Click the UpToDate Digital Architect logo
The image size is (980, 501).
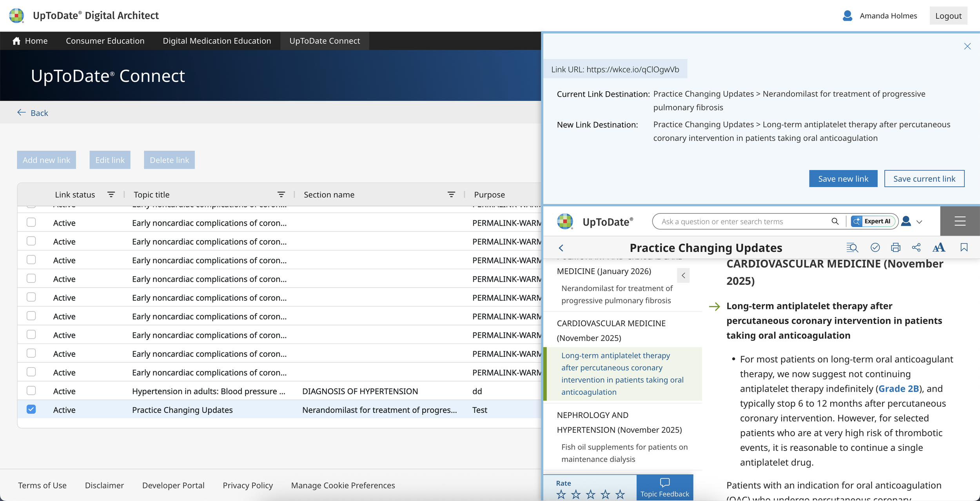tap(16, 16)
